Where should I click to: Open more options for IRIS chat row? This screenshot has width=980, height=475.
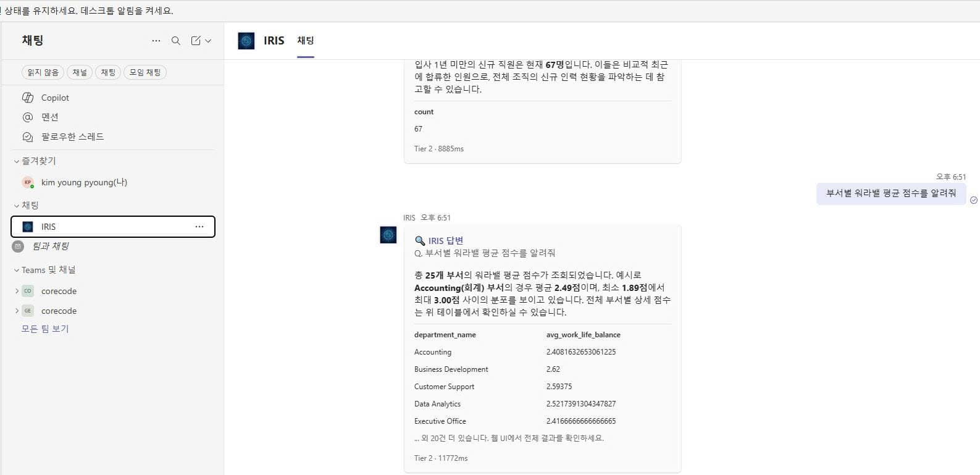(199, 227)
